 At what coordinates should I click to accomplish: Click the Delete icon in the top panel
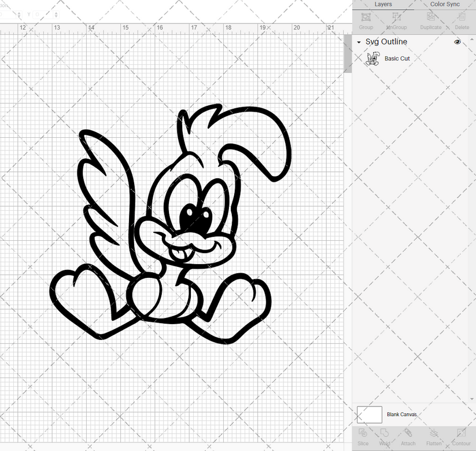pos(462,22)
